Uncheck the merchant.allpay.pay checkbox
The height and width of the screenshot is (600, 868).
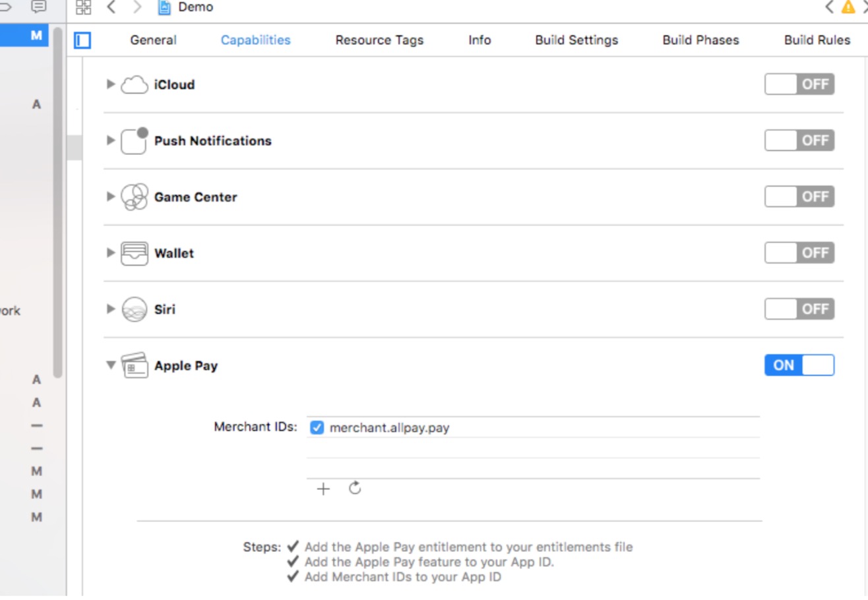point(317,427)
